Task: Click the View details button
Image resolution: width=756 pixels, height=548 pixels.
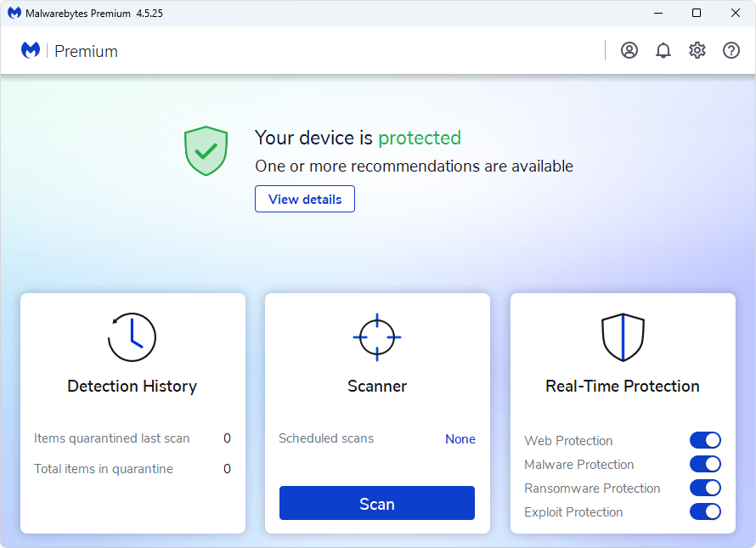Action: (305, 200)
